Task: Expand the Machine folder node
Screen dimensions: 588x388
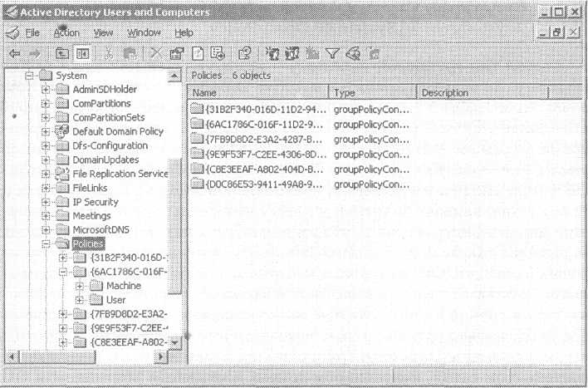Action: pos(79,287)
